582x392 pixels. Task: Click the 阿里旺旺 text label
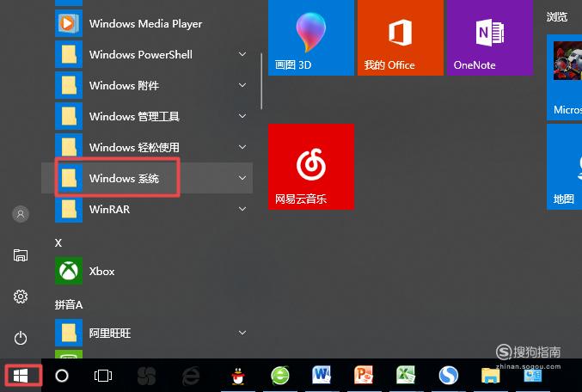pos(110,333)
